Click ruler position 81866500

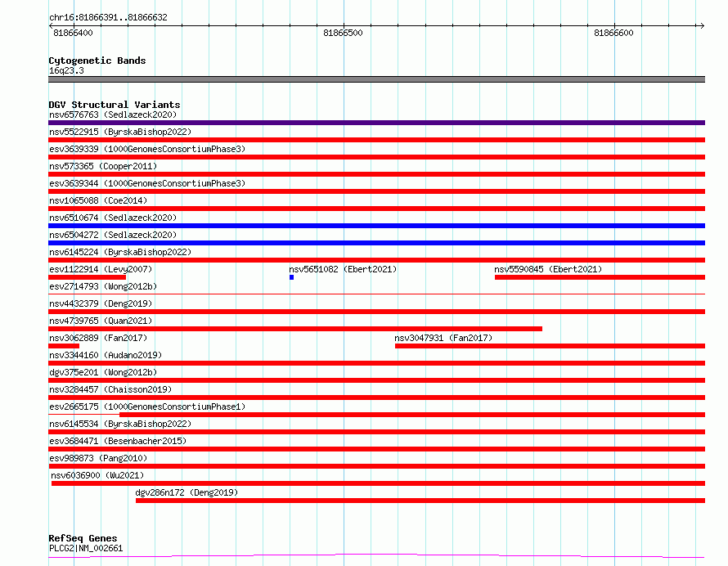pos(343,33)
